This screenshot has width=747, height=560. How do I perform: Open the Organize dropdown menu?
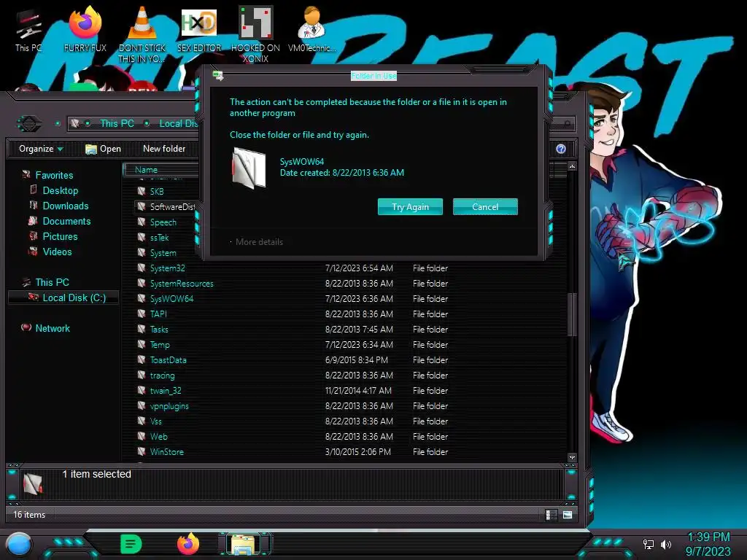(41, 149)
